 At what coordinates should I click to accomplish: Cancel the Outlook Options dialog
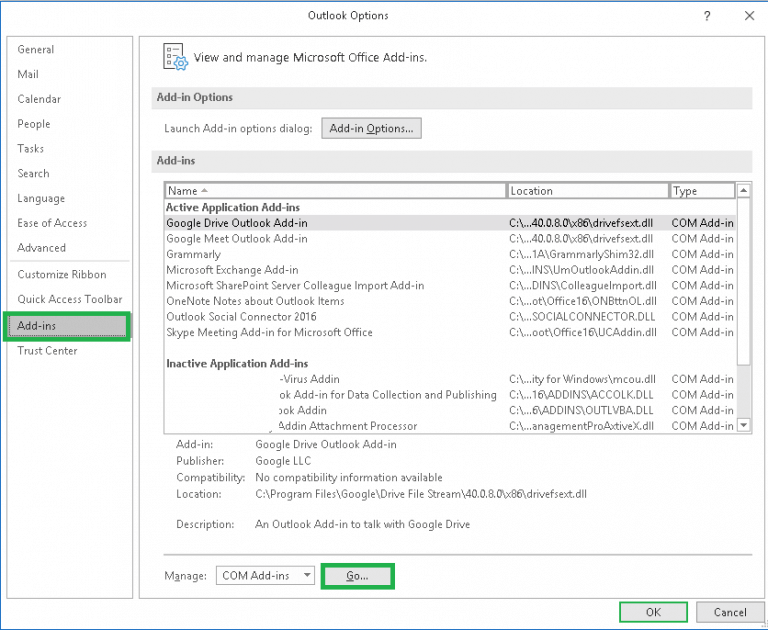coord(730,612)
